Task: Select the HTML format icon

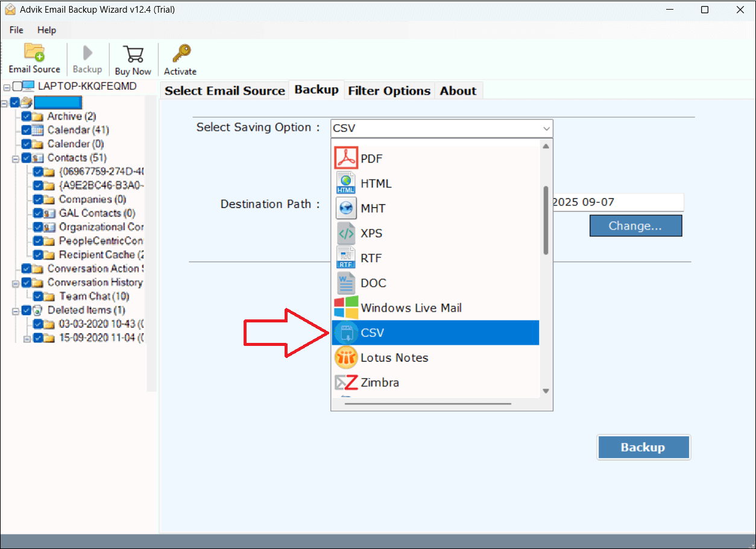Action: click(346, 183)
